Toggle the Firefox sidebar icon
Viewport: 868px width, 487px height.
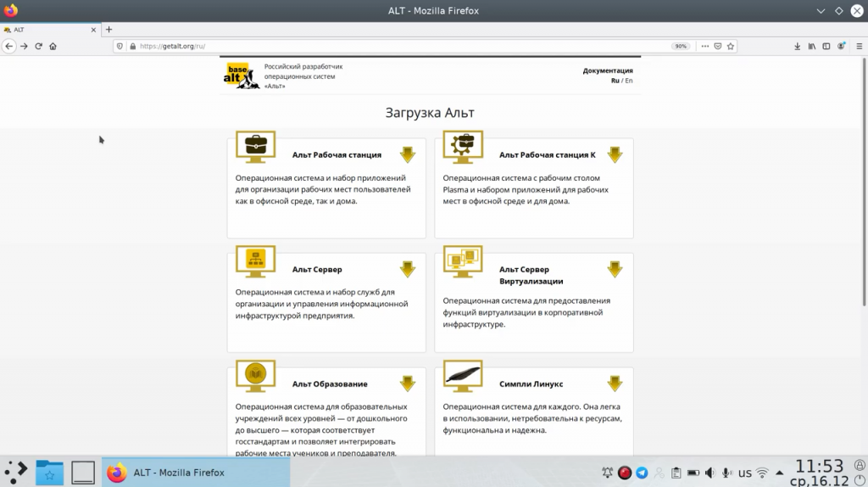[x=826, y=46]
